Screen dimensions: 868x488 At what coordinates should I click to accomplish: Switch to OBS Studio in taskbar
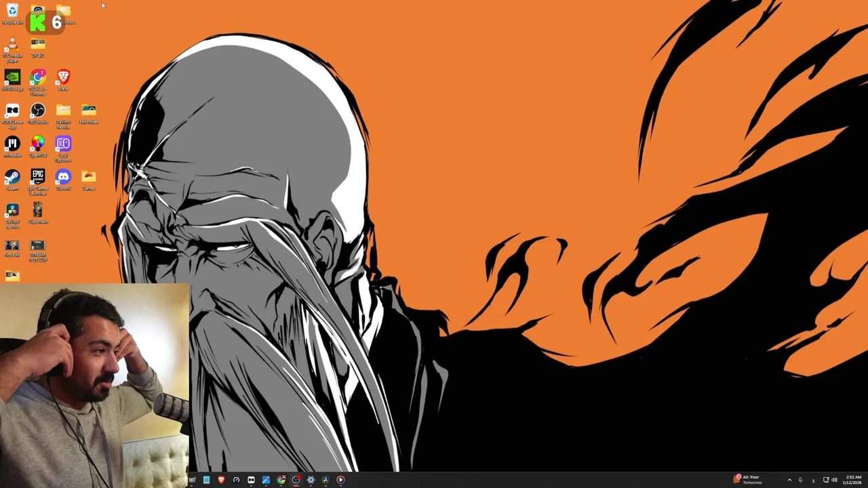click(x=296, y=480)
